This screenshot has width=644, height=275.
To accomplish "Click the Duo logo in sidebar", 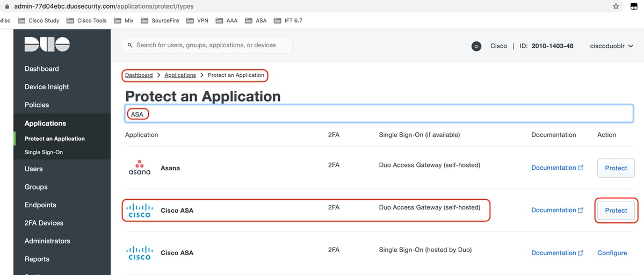I will coord(47,45).
